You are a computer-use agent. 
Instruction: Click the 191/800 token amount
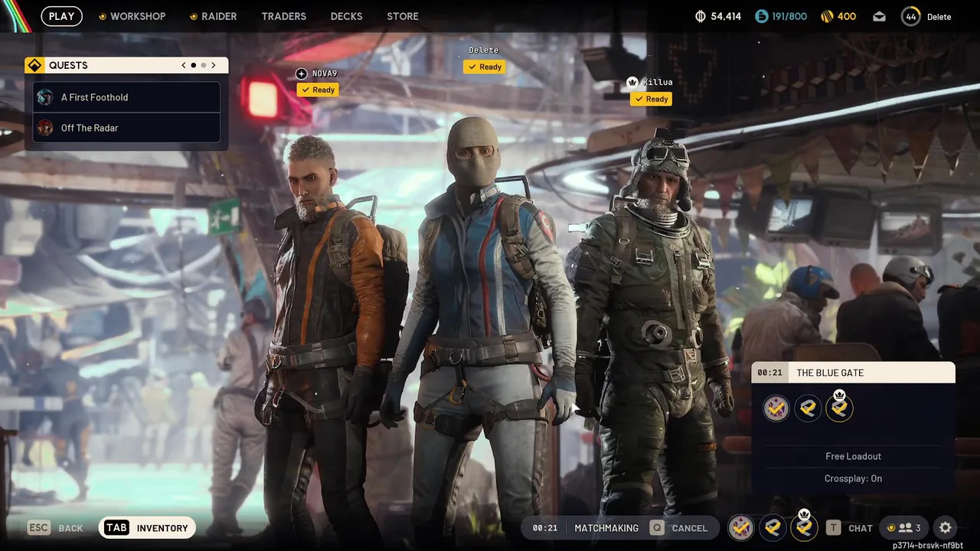click(790, 16)
